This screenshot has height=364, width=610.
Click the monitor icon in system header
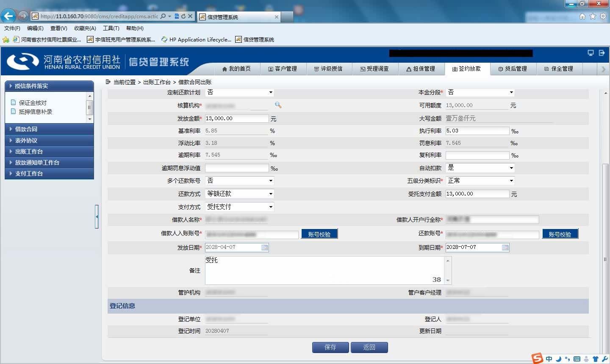591,53
